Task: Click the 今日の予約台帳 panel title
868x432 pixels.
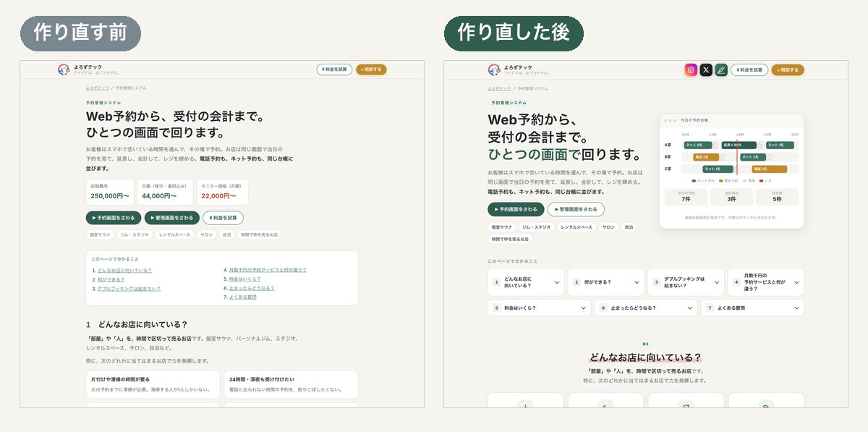Action: (x=694, y=120)
